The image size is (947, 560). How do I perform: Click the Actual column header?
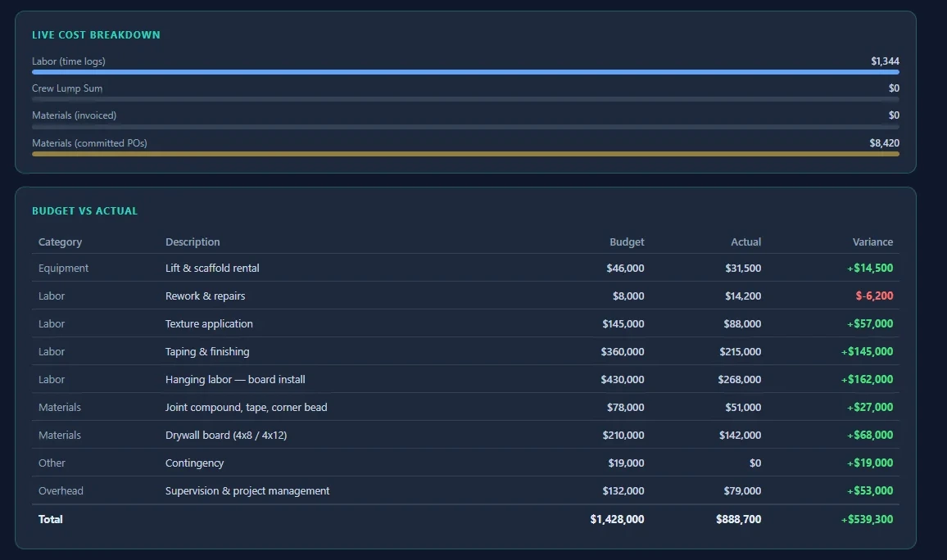[x=745, y=242]
